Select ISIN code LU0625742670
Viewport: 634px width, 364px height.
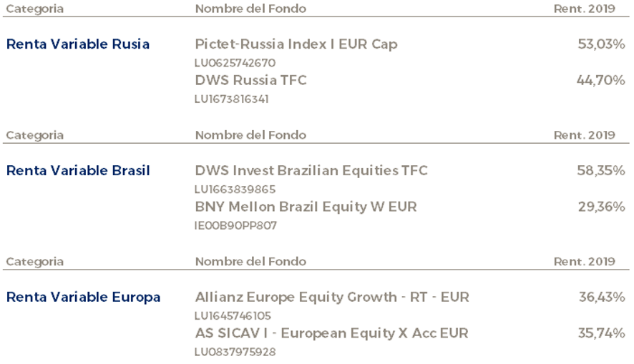(235, 63)
